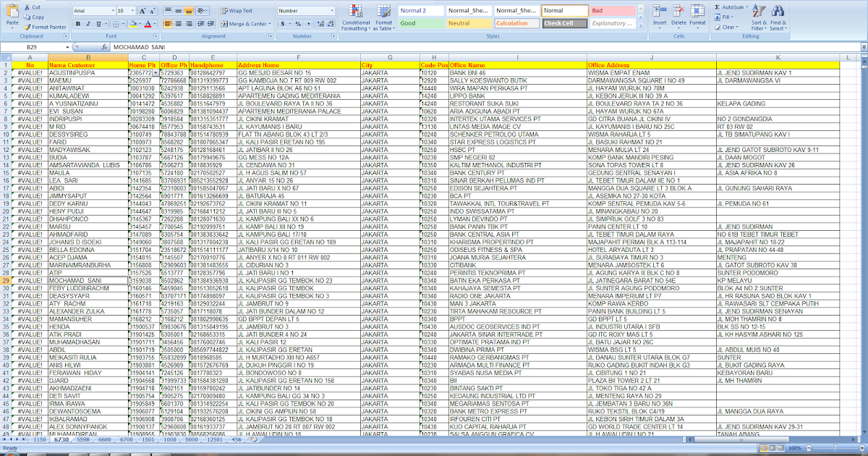868x456 pixels.
Task: Open the Font Color dropdown arrow
Action: [x=154, y=24]
